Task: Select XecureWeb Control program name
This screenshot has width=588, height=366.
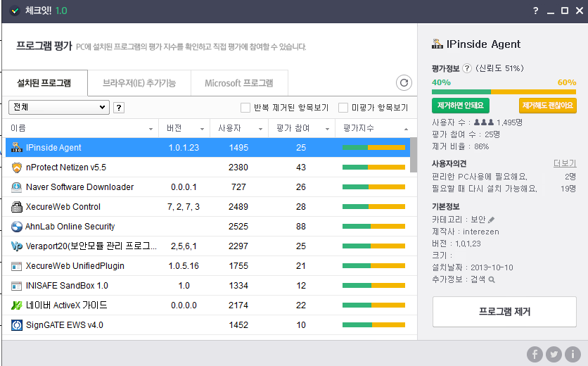Action: [63, 207]
